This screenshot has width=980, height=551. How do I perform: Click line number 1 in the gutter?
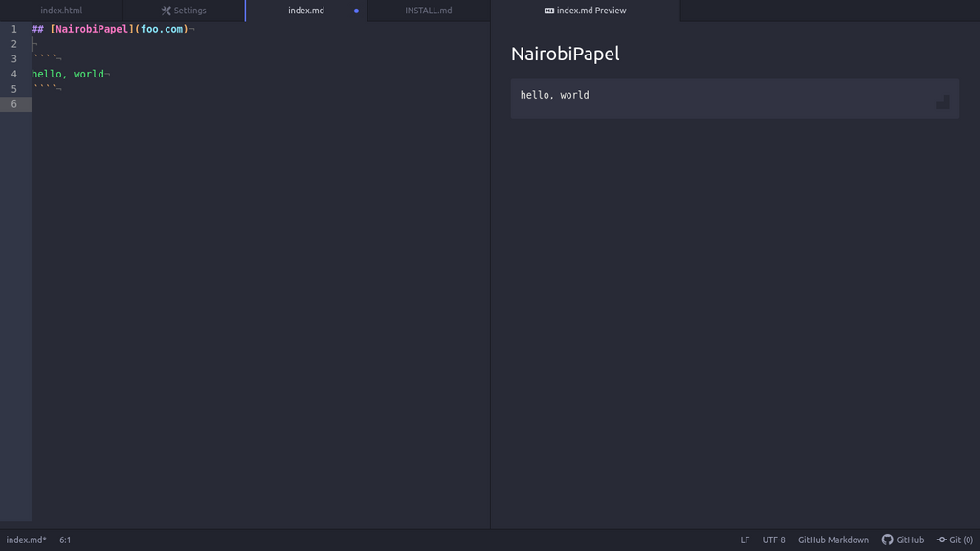pos(13,29)
